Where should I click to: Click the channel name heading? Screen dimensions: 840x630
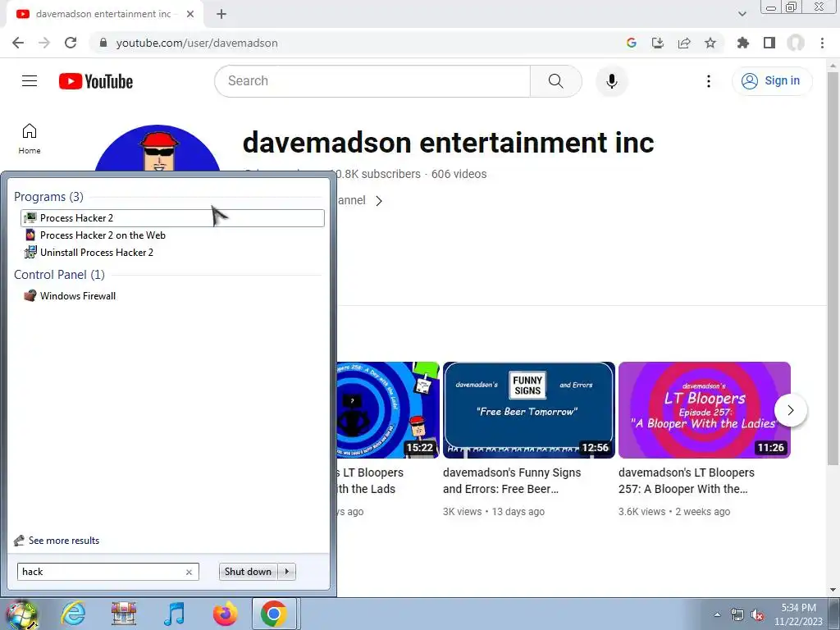(449, 143)
